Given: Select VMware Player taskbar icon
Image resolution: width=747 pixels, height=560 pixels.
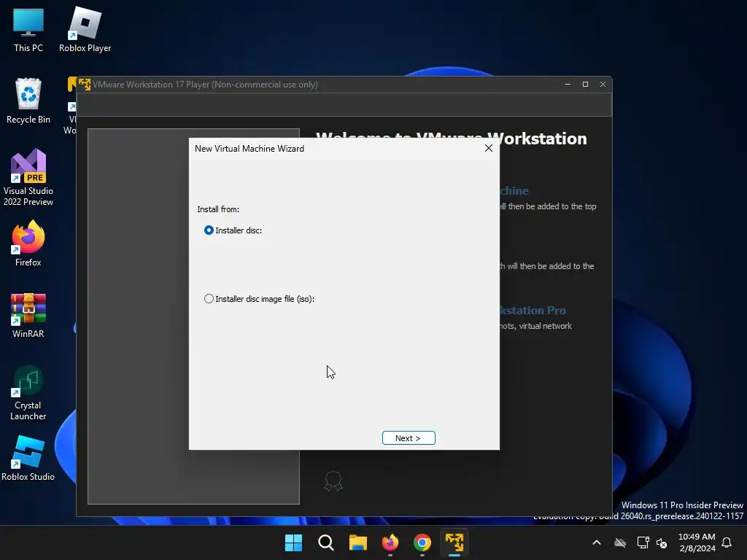Looking at the screenshot, I should tap(454, 542).
